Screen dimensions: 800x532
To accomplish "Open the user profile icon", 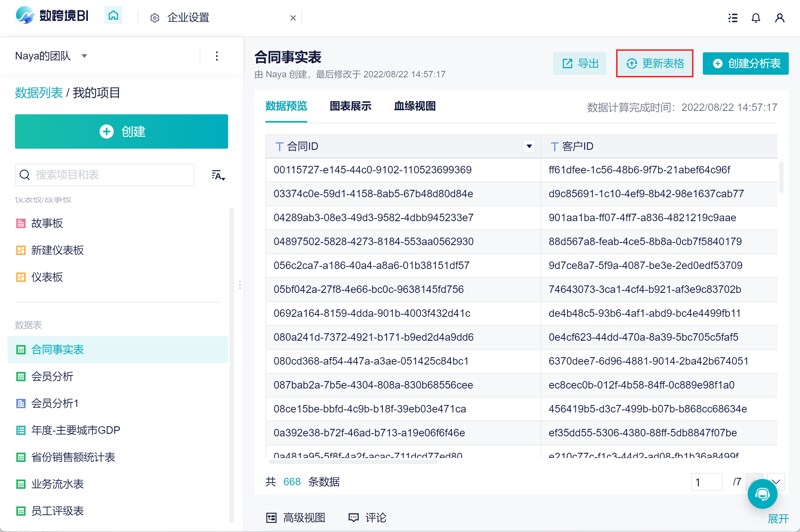I will click(779, 18).
